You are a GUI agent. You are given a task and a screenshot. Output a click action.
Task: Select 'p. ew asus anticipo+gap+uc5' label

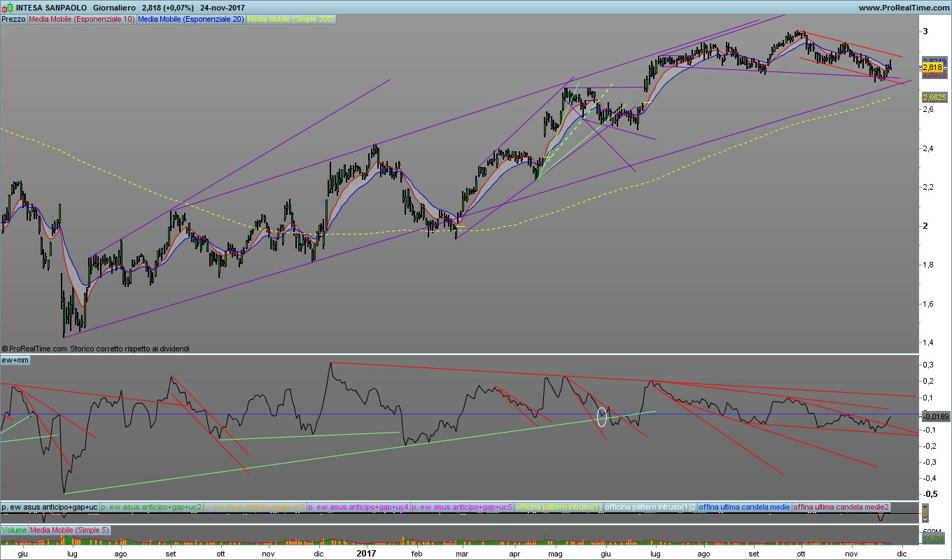click(x=462, y=507)
